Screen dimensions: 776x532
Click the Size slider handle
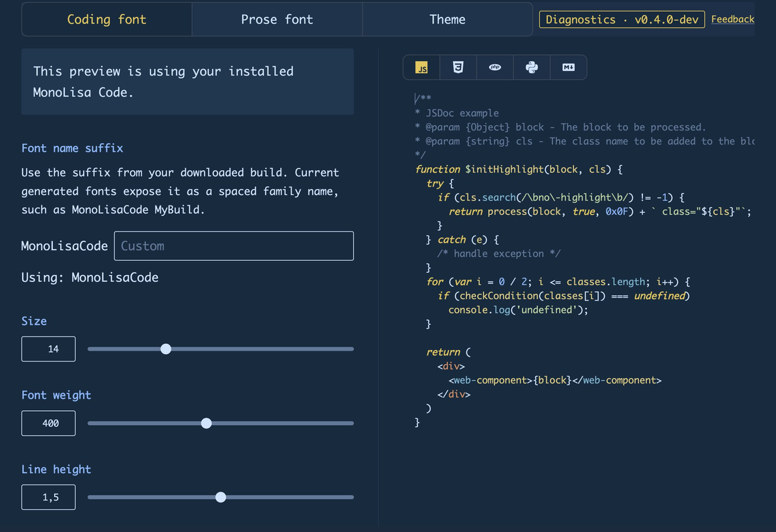166,349
